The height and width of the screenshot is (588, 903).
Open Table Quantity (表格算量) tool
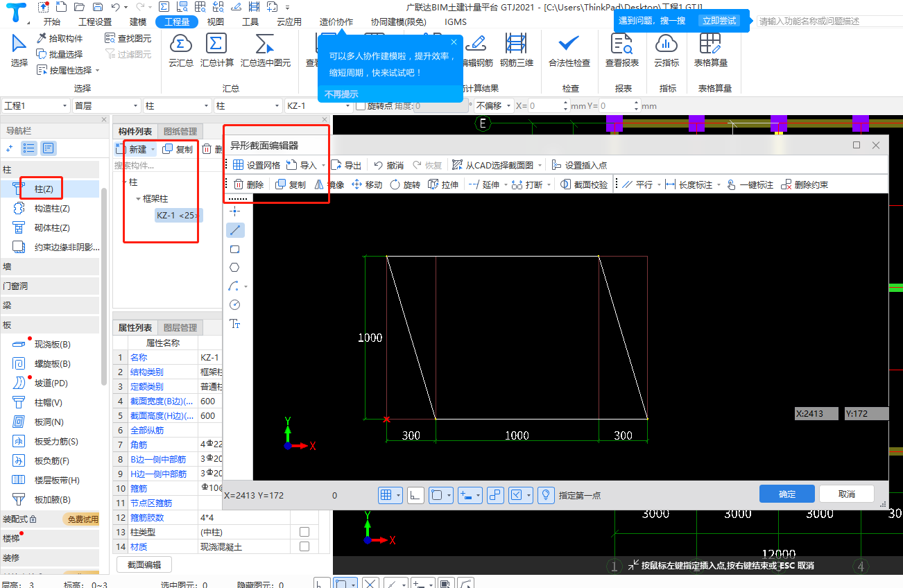coord(710,50)
